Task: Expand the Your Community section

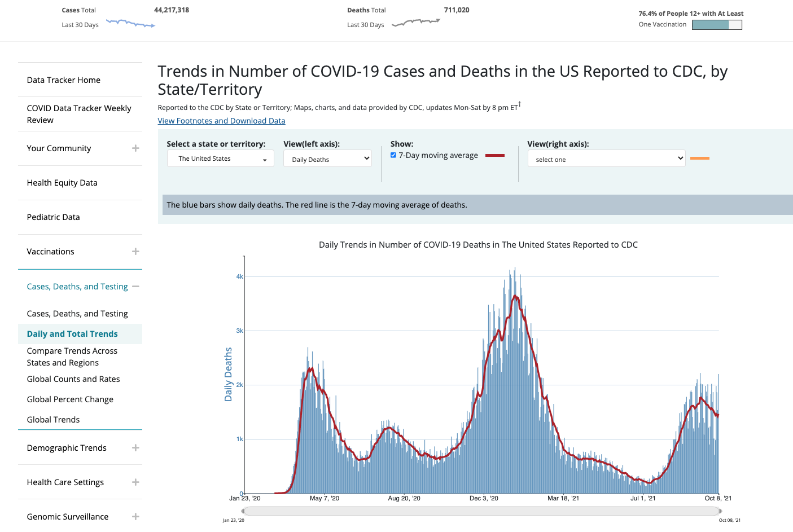Action: coord(135,148)
